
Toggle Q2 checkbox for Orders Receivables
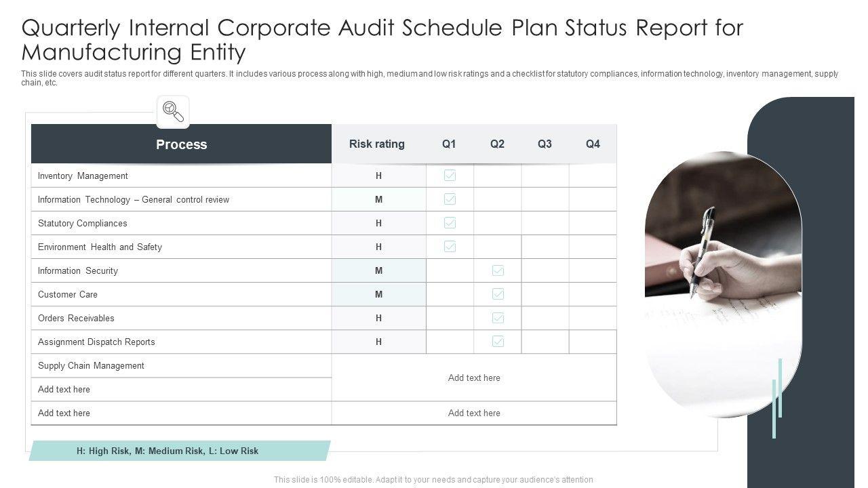tap(498, 318)
